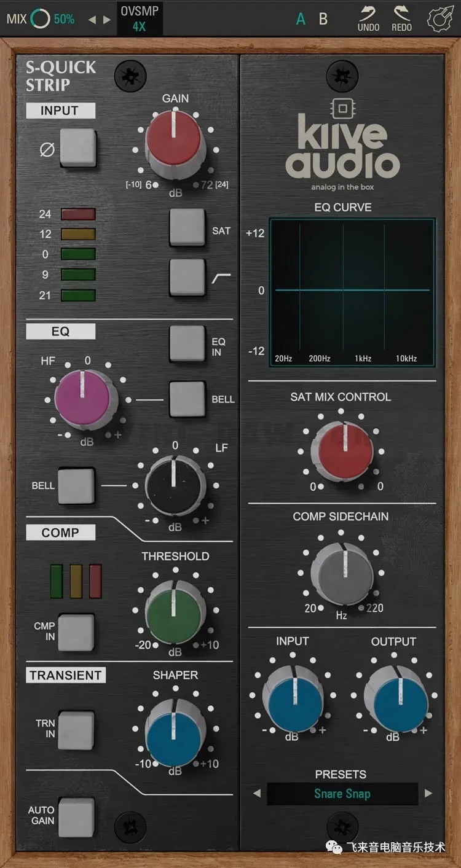
Task: Click the black LF EQ knob
Action: (x=175, y=484)
